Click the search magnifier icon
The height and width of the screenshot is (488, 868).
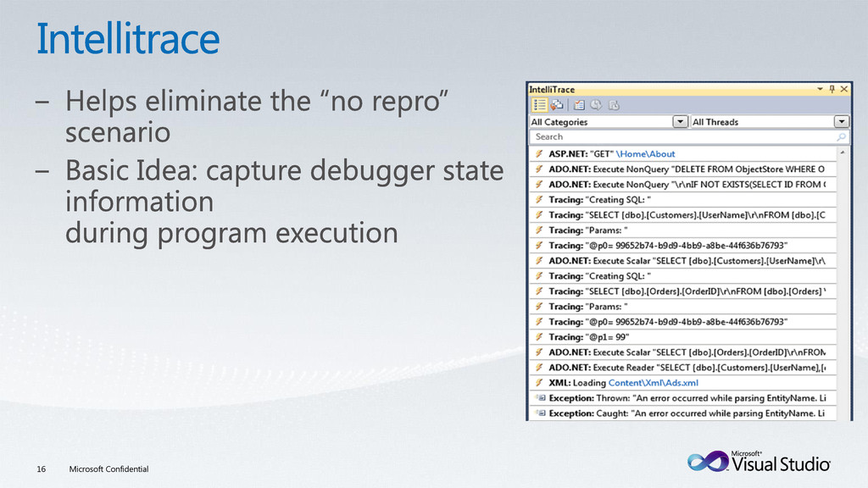tap(841, 136)
